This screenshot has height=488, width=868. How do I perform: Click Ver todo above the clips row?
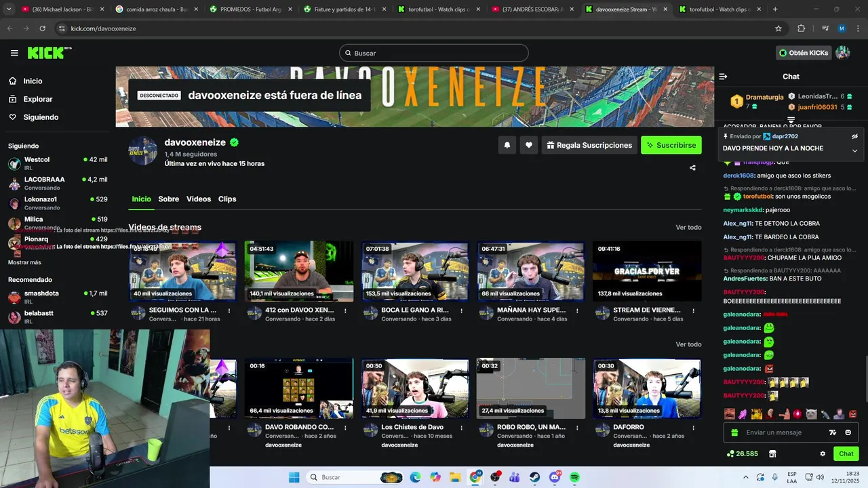click(x=688, y=344)
